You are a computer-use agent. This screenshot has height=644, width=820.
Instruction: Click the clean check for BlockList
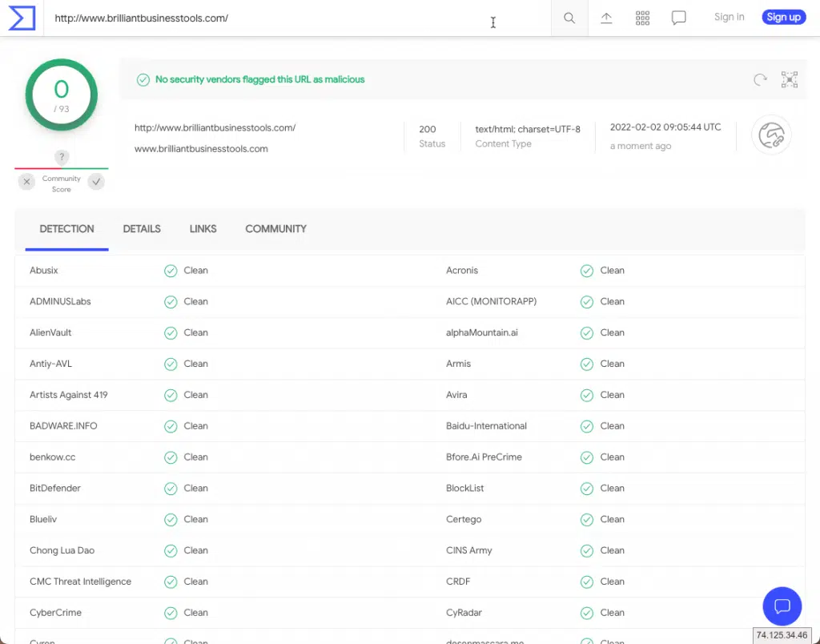pyautogui.click(x=587, y=488)
